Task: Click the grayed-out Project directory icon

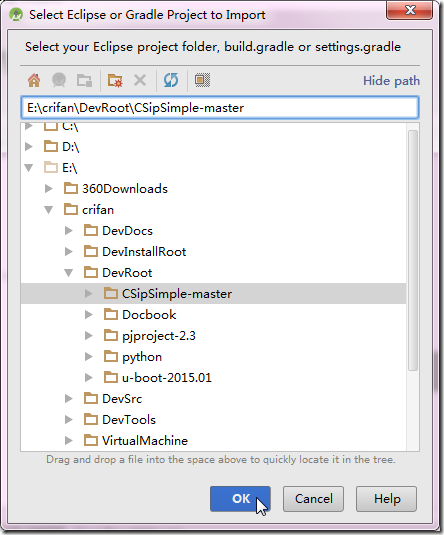Action: 59,81
